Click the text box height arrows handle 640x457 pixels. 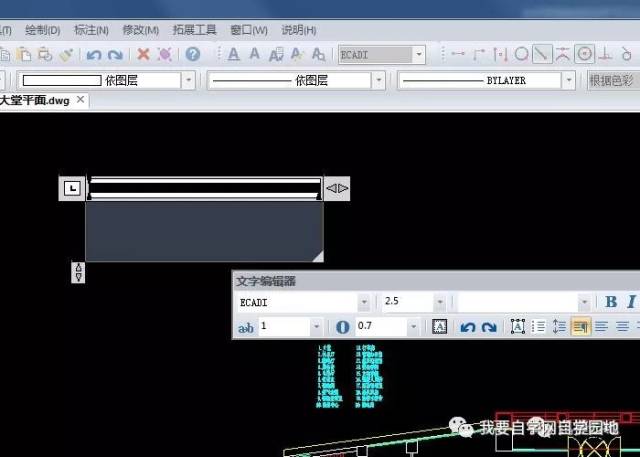click(x=78, y=272)
